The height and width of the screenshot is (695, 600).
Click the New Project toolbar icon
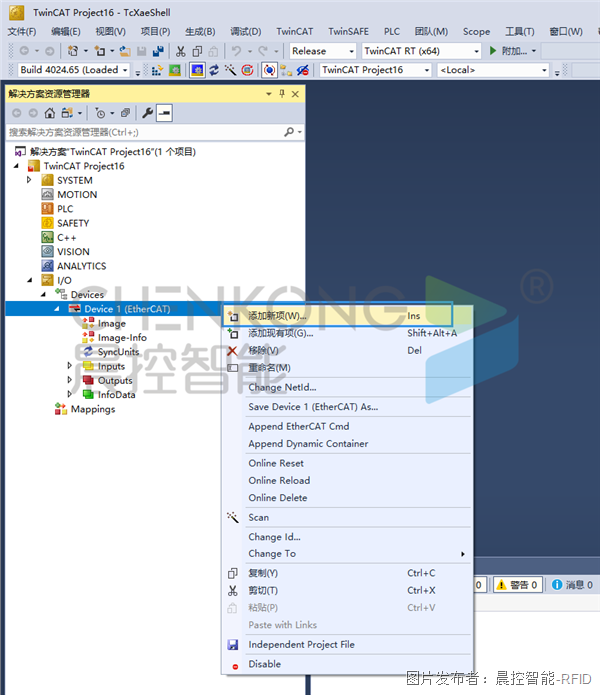click(73, 51)
